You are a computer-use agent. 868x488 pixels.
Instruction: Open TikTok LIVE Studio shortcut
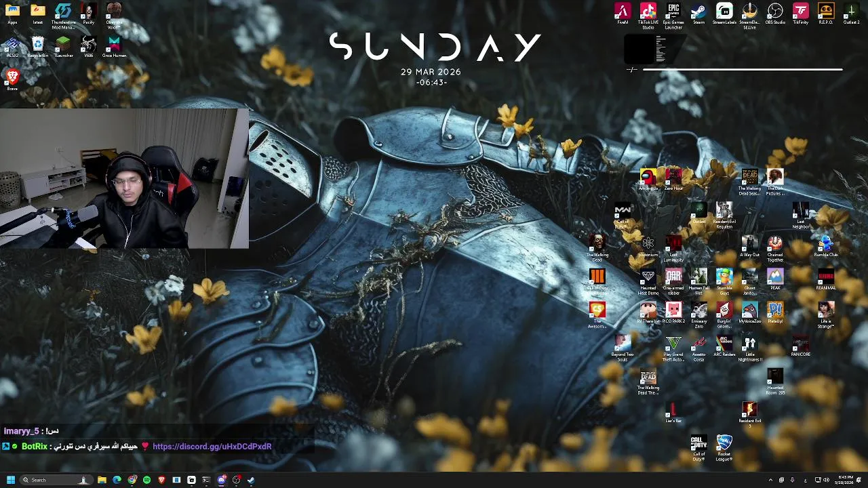(648, 16)
